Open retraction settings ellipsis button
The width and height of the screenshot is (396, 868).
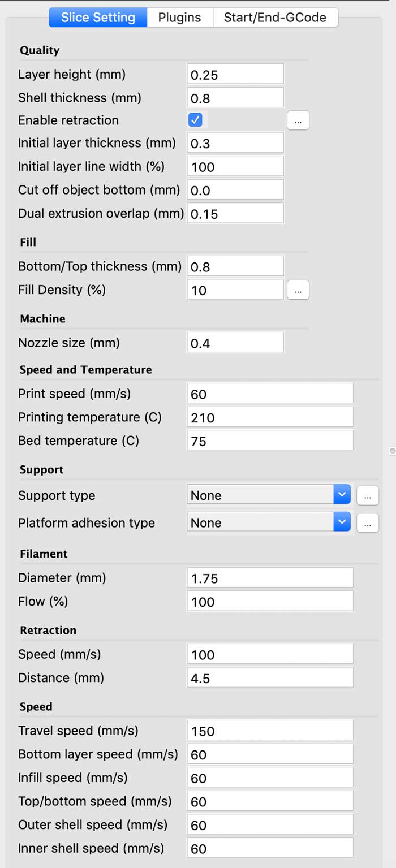(x=298, y=120)
